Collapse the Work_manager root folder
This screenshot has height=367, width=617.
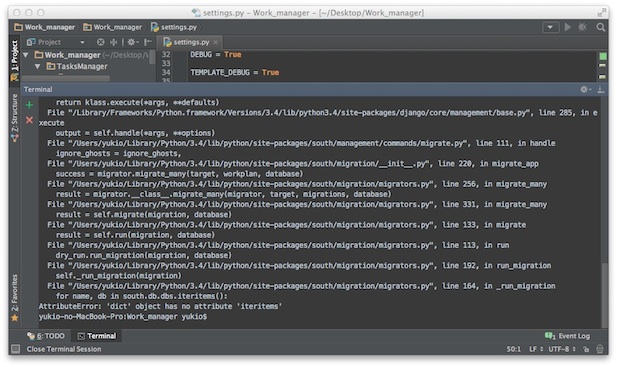[26, 55]
